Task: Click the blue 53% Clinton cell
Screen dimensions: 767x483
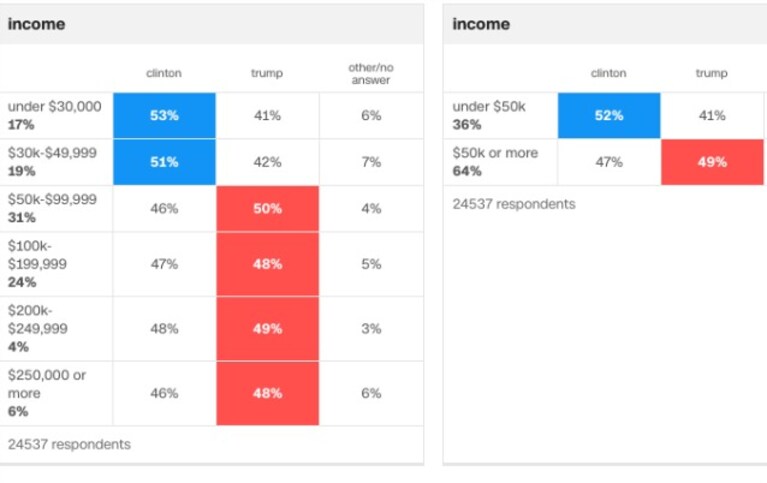Action: 164,115
